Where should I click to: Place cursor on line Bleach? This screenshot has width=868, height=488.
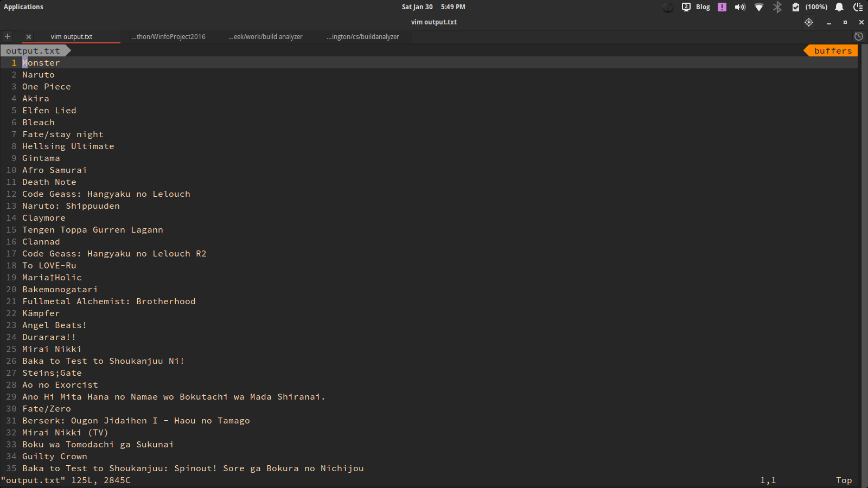(39, 123)
